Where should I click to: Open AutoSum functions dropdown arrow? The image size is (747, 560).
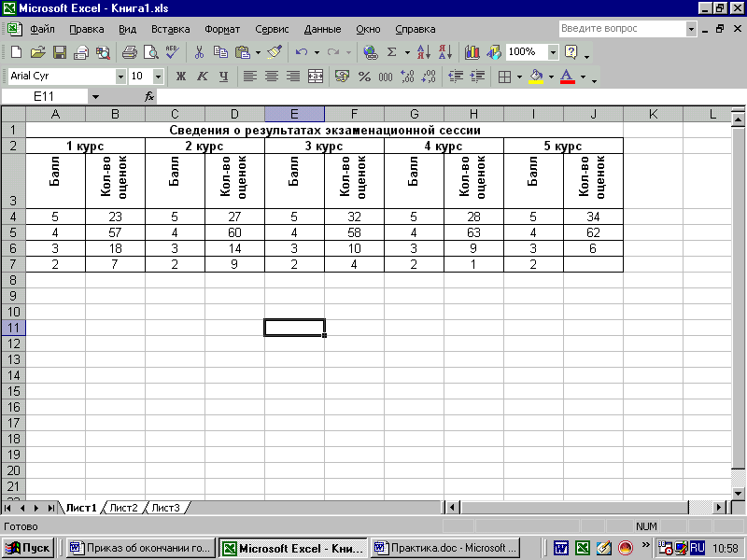click(407, 52)
